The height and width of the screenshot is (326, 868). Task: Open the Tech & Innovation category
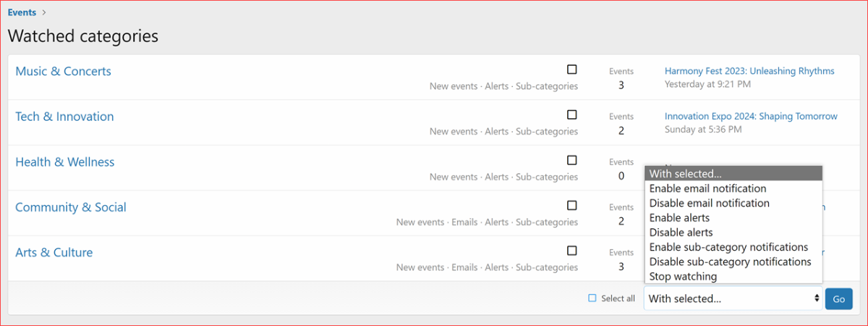click(64, 117)
